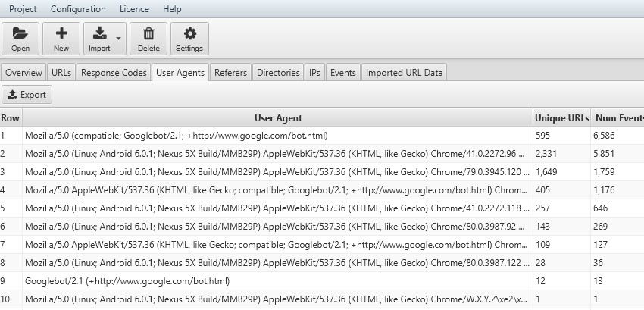The width and height of the screenshot is (644, 310).
Task: Click Unique URLs value 109
Action: tap(542, 245)
